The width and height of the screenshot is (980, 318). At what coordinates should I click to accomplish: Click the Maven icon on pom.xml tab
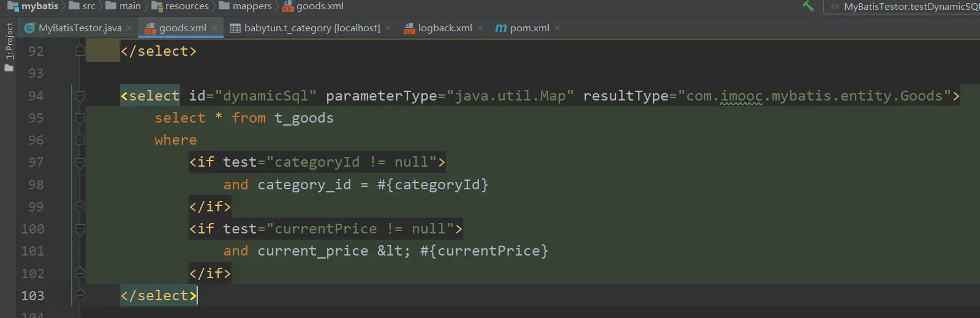point(500,28)
